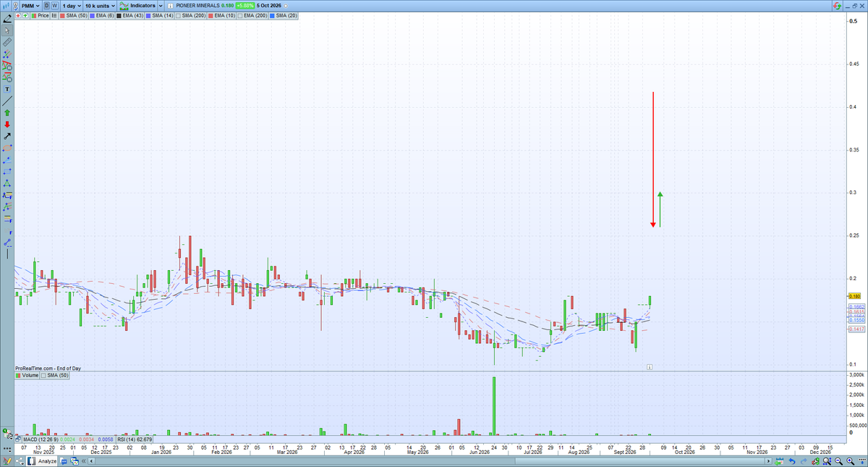The height and width of the screenshot is (467, 868).
Task: Click the zoom-to-selection magnifier icon
Action: click(827, 461)
